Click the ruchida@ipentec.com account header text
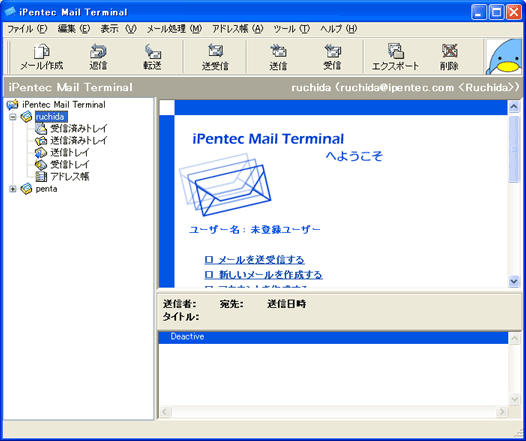This screenshot has width=526, height=441. click(405, 88)
